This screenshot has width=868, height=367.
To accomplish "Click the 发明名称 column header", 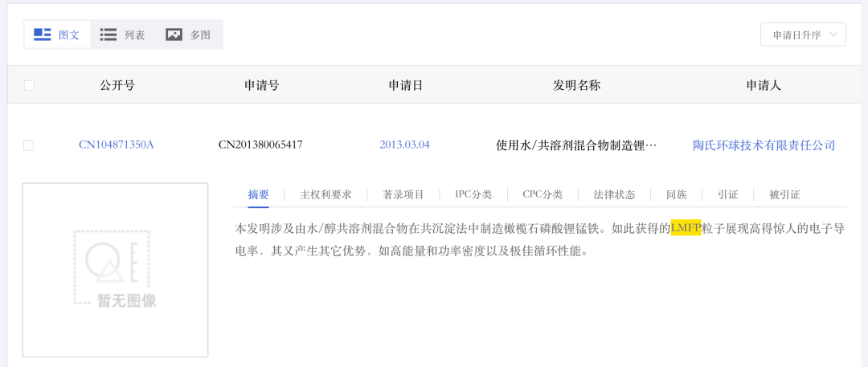I will 577,85.
